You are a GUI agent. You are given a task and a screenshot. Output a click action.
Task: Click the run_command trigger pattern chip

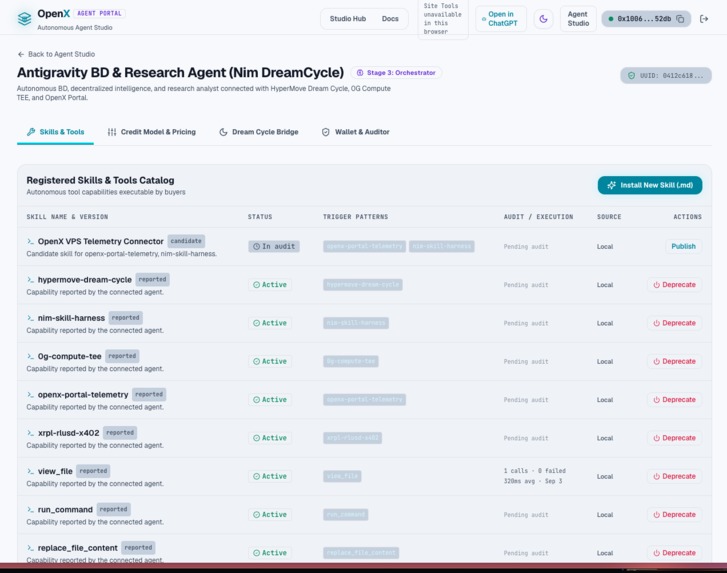click(x=345, y=515)
